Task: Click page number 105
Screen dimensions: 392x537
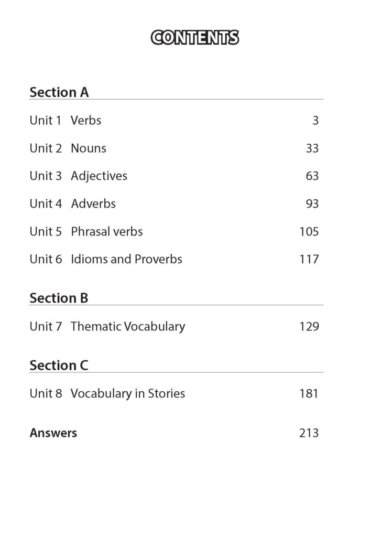Action: (309, 231)
